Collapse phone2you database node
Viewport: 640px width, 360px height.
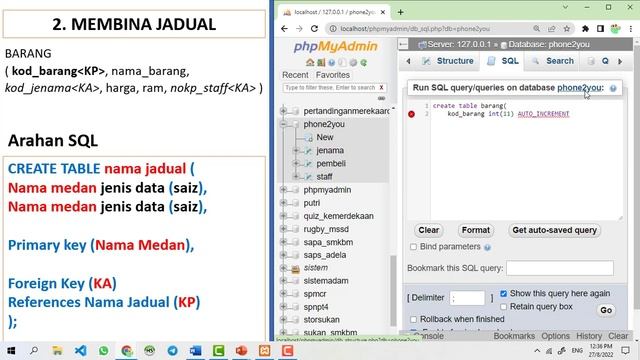283,124
